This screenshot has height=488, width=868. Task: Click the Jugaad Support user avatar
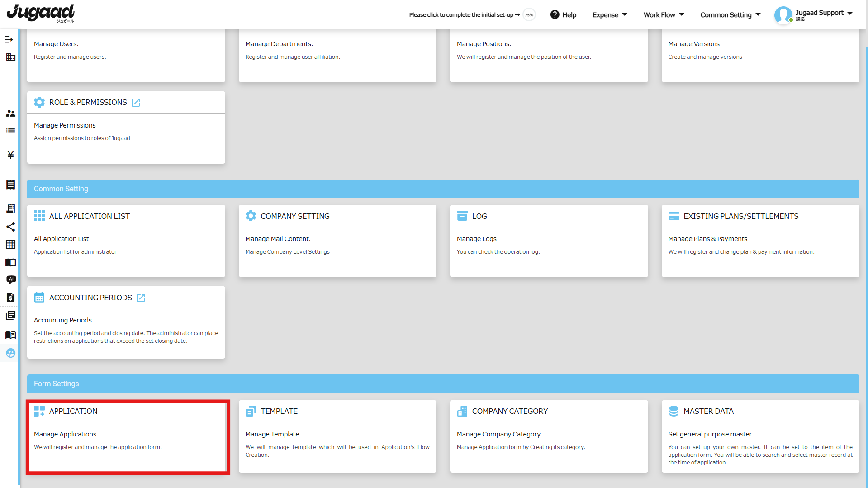coord(783,15)
